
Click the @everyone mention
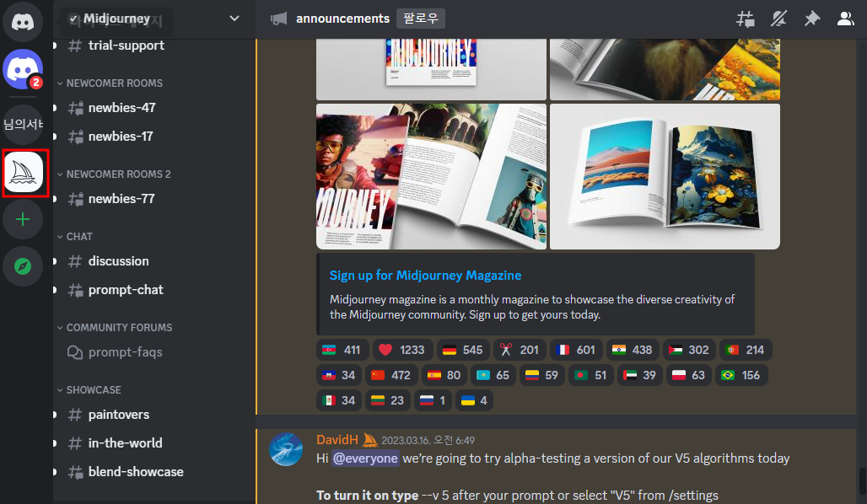pyautogui.click(x=365, y=458)
